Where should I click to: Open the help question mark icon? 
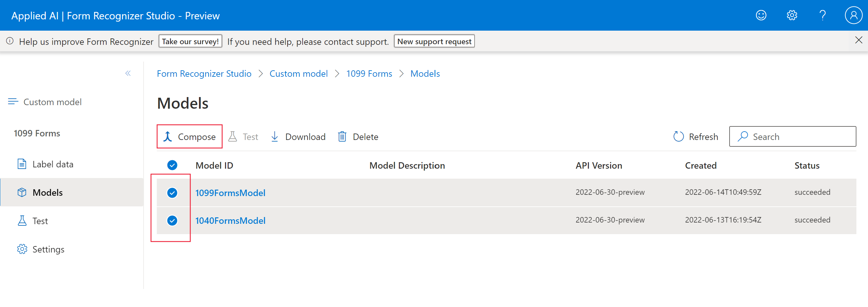click(x=823, y=15)
